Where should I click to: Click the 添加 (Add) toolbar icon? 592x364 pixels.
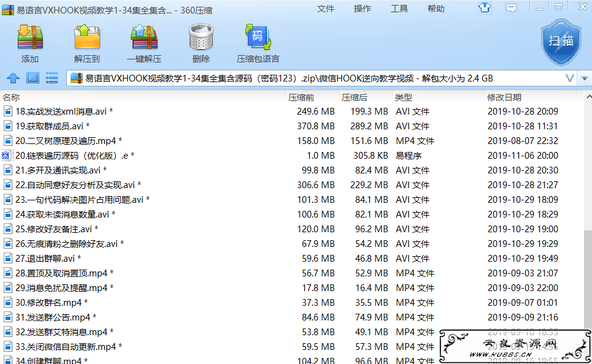point(30,37)
